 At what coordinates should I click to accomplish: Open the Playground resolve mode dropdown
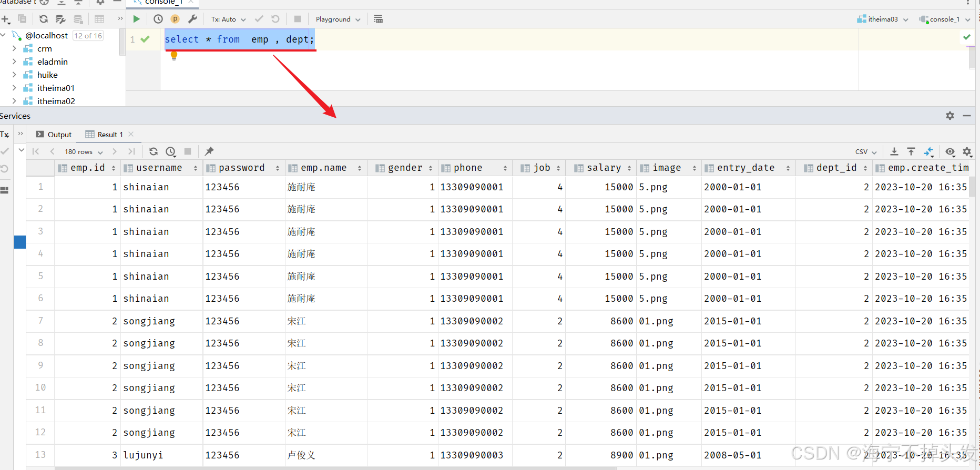pos(338,19)
